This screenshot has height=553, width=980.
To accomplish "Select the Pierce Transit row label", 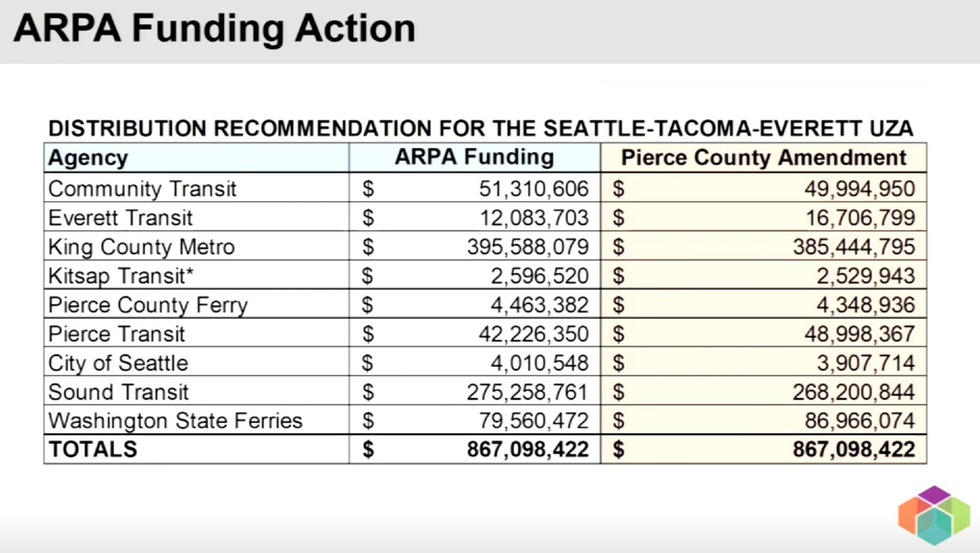I will (x=117, y=334).
